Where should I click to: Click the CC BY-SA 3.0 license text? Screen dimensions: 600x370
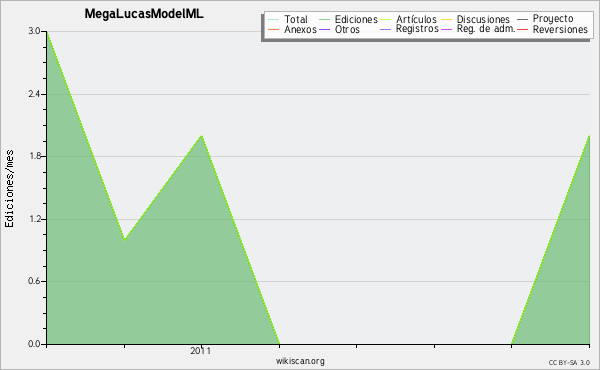[569, 362]
